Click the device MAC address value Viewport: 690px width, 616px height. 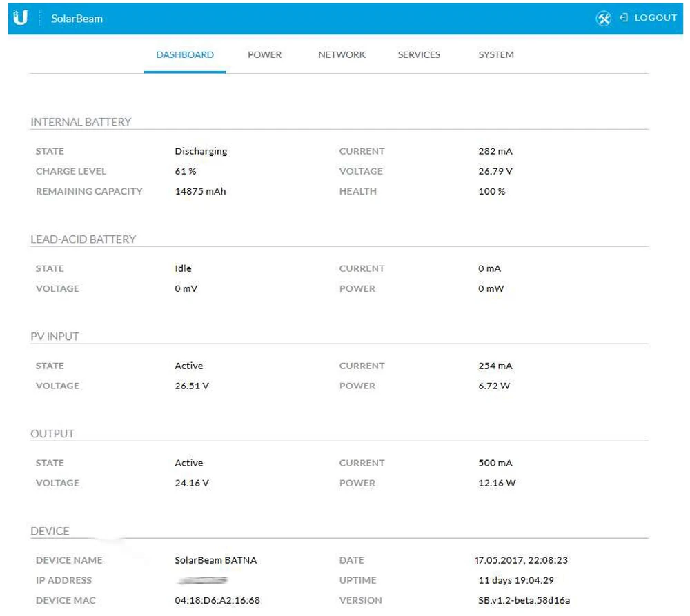click(x=217, y=600)
